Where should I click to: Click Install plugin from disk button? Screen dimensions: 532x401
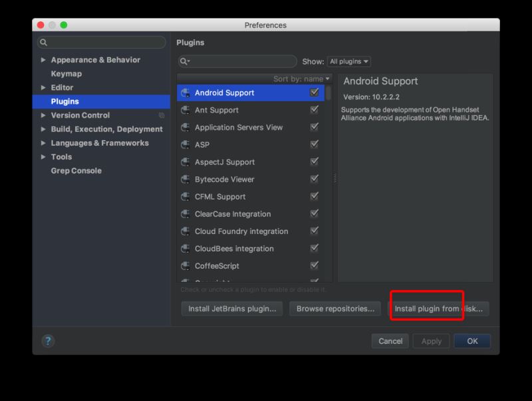438,309
